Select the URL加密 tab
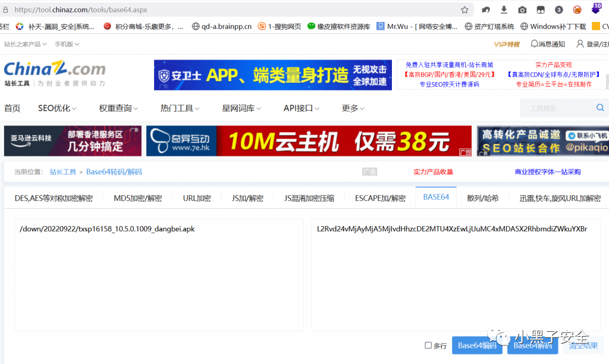The height and width of the screenshot is (364, 609). [x=196, y=198]
